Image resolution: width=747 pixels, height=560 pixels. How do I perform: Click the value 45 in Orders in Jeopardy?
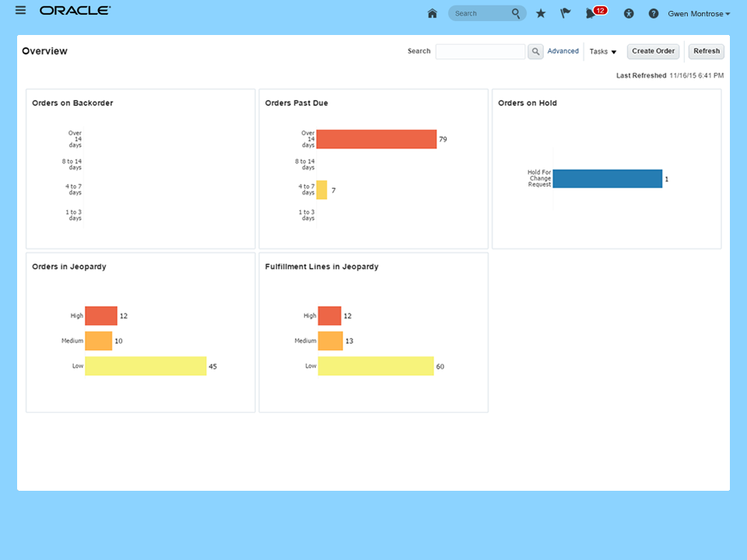pyautogui.click(x=213, y=366)
